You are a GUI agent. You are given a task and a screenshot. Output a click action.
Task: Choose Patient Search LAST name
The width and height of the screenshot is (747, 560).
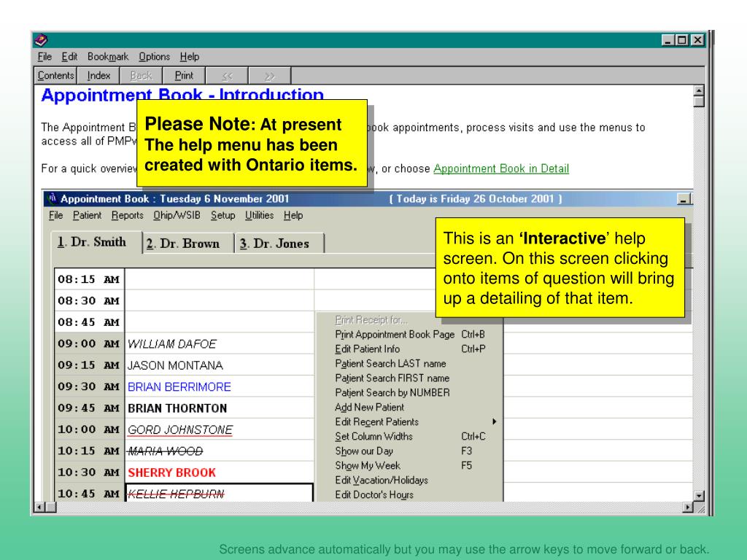[x=410, y=363]
